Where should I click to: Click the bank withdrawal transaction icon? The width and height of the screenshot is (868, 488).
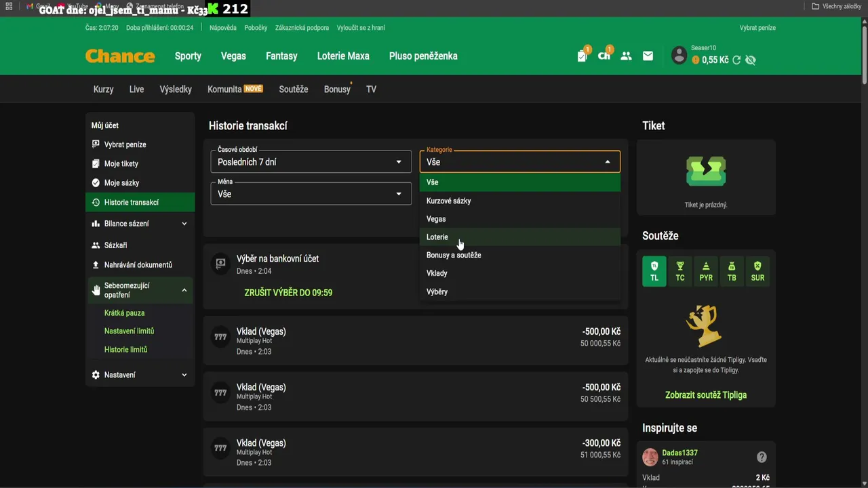point(220,263)
